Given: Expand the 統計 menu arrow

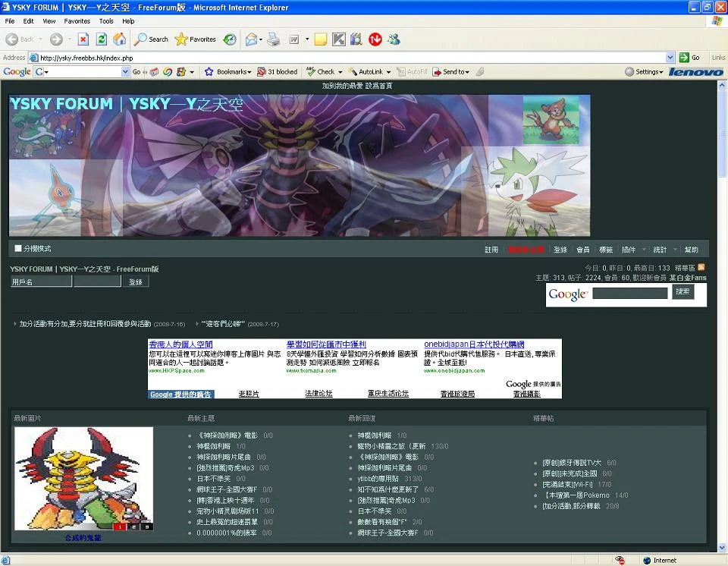Looking at the screenshot, I should pyautogui.click(x=675, y=250).
